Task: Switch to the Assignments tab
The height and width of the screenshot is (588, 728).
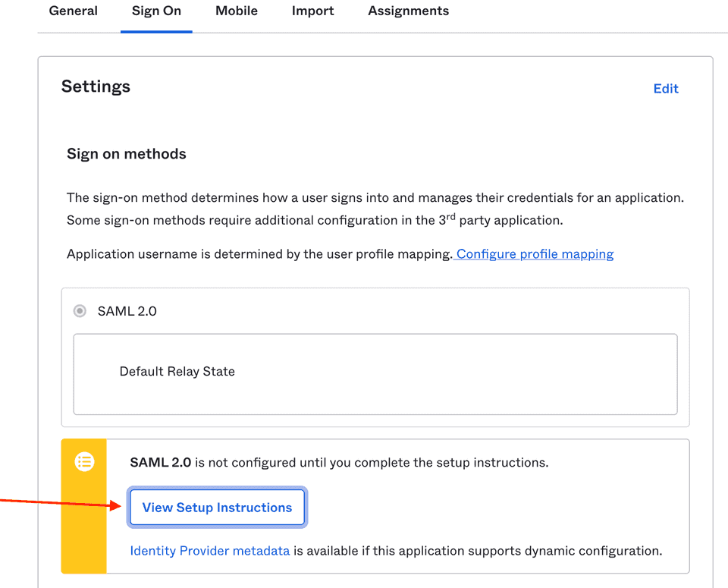Action: coord(408,11)
